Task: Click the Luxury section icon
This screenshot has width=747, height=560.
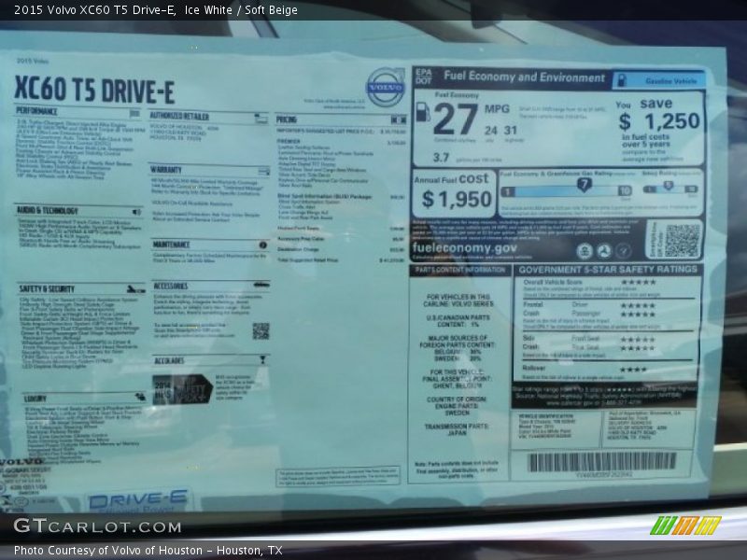Action: 140,396
